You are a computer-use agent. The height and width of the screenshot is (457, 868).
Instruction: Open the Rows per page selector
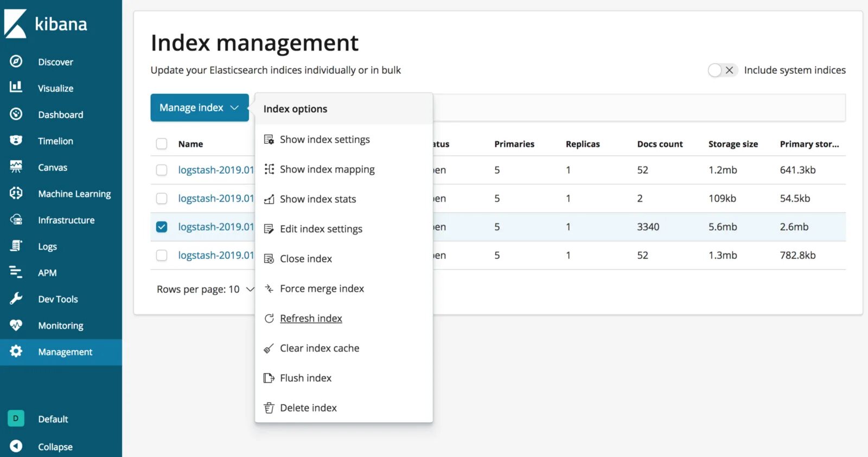pos(206,289)
